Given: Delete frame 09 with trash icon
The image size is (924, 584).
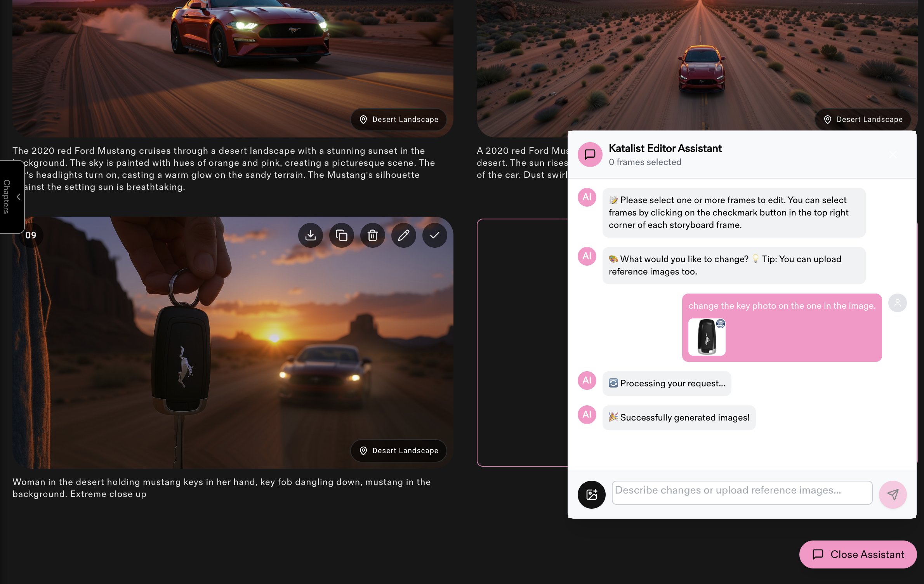Looking at the screenshot, I should point(372,235).
